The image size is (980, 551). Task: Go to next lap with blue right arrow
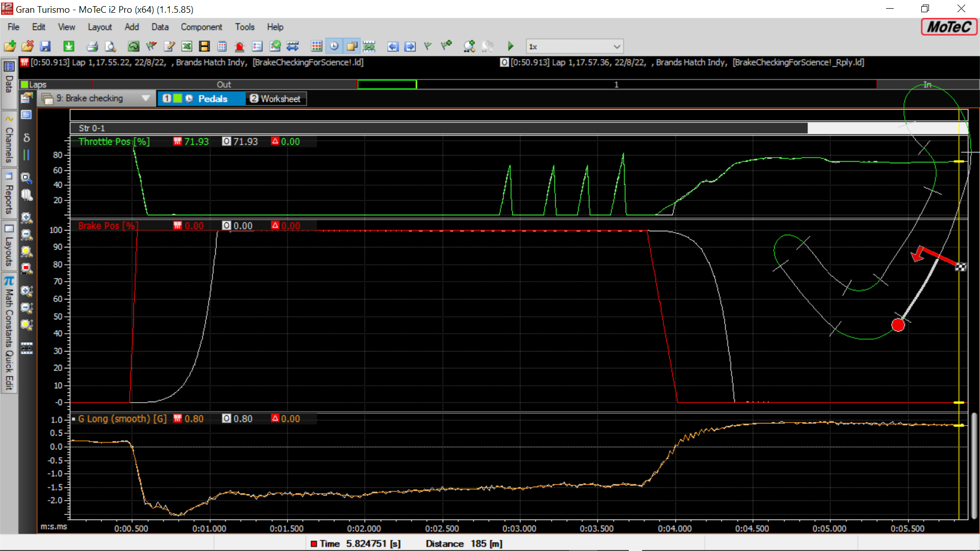[x=410, y=46]
